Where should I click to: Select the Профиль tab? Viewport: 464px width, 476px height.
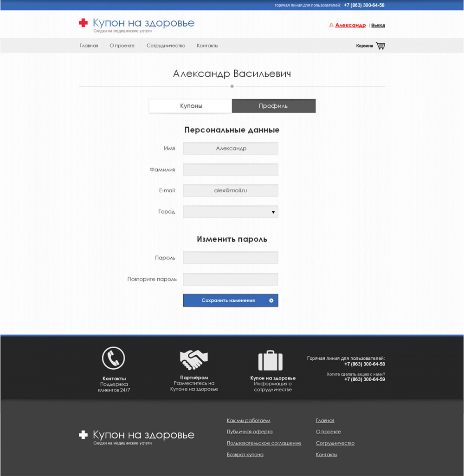pyautogui.click(x=273, y=106)
